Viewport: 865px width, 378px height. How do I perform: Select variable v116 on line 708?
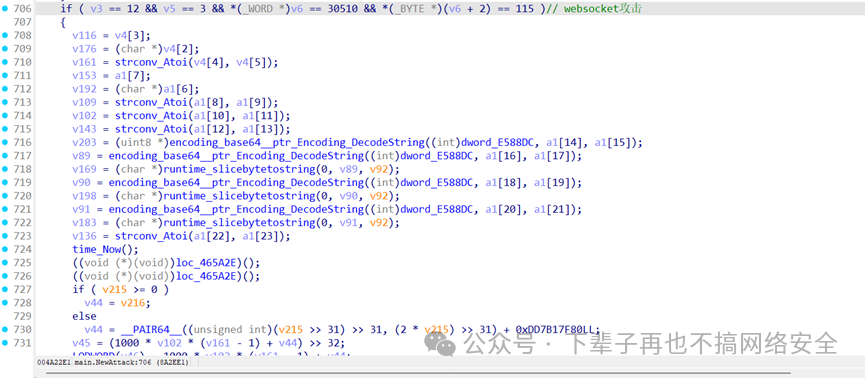(x=84, y=35)
